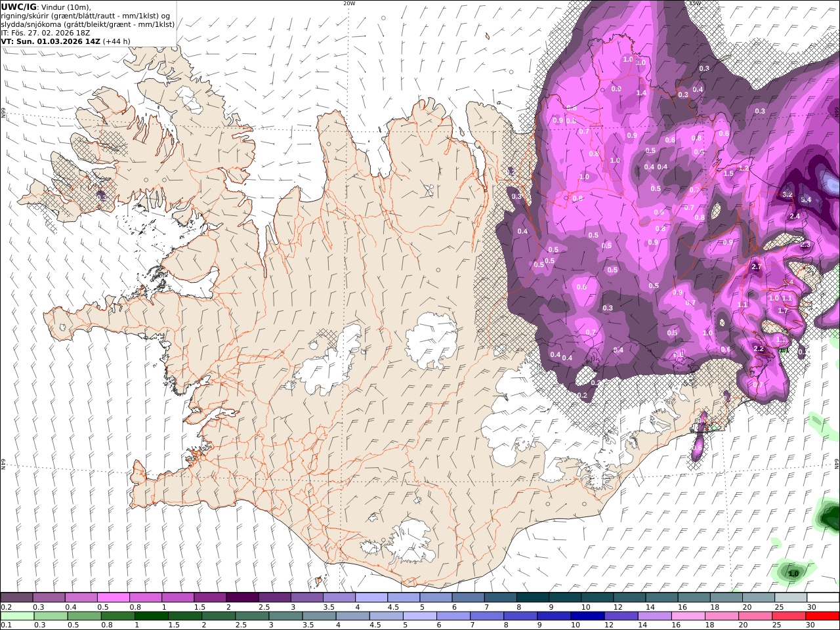Screen dimensions: 840x630
Task: Click white 30 swatch in top legend
Action: click(x=823, y=598)
